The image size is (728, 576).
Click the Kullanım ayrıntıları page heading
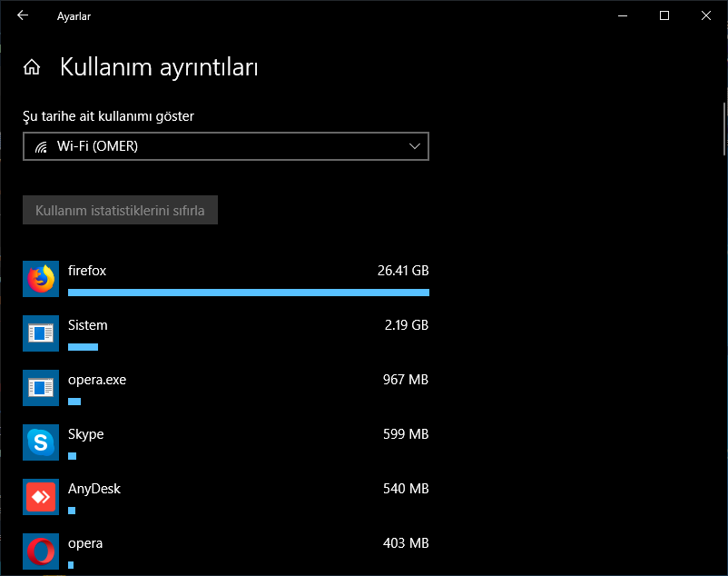pyautogui.click(x=159, y=68)
